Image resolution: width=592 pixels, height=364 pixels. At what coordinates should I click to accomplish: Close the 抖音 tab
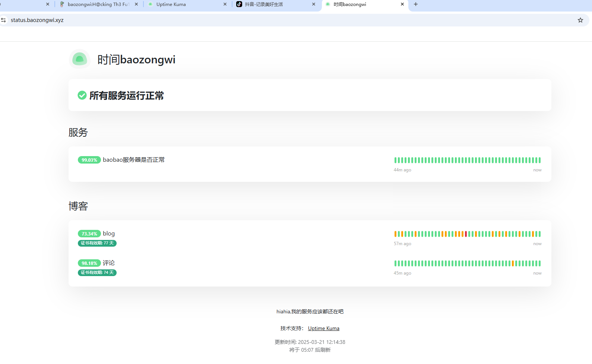pyautogui.click(x=314, y=4)
